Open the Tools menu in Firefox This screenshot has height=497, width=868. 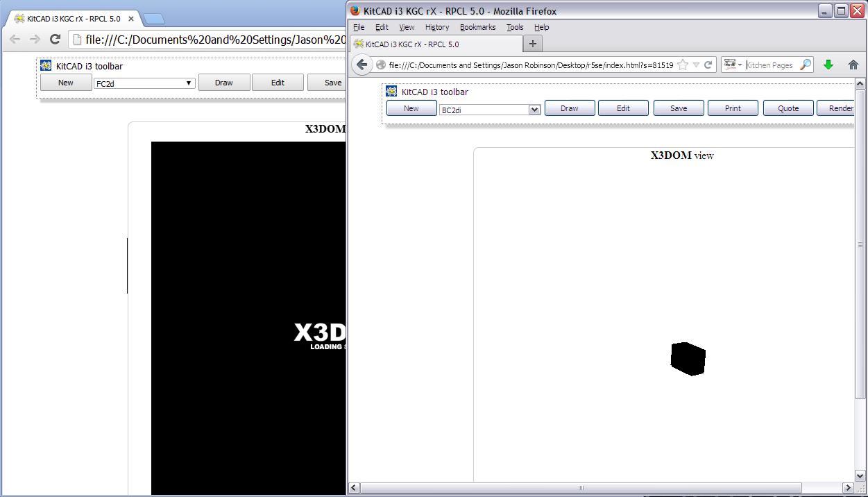pyautogui.click(x=515, y=27)
